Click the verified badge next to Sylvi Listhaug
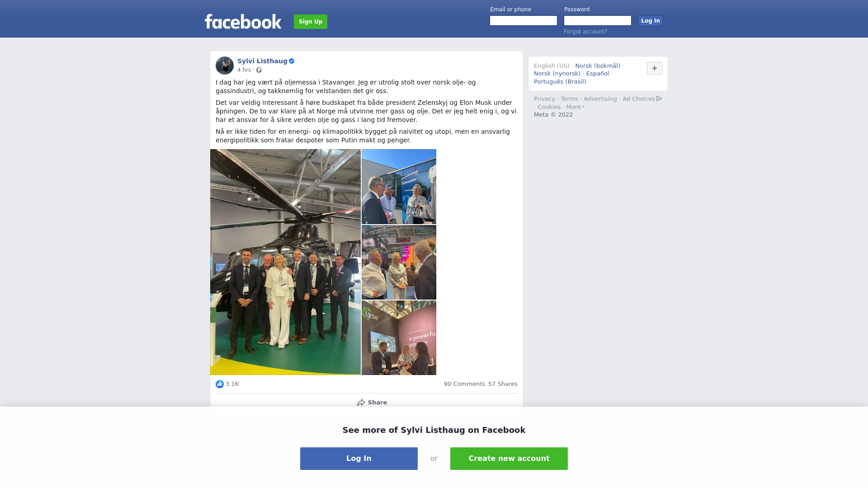 292,61
